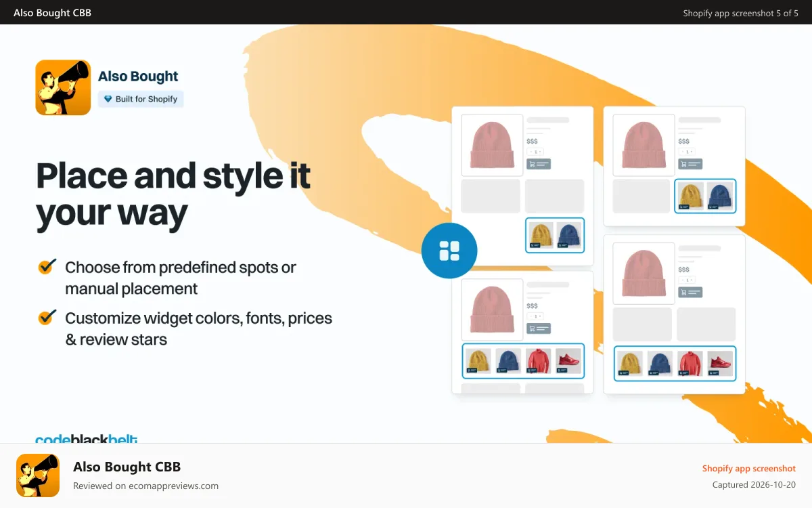This screenshot has width=812, height=508.
Task: Click the 'Captured 2026-10-20' footer text
Action: (x=754, y=485)
